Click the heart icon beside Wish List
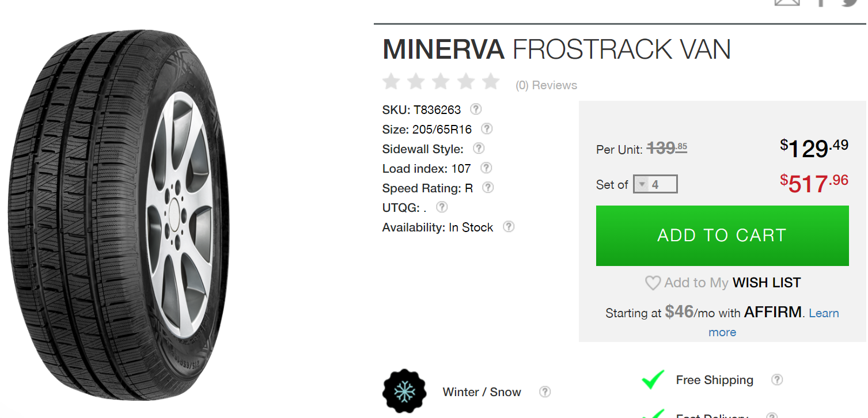Screen dimensions: 868x418 point(653,283)
